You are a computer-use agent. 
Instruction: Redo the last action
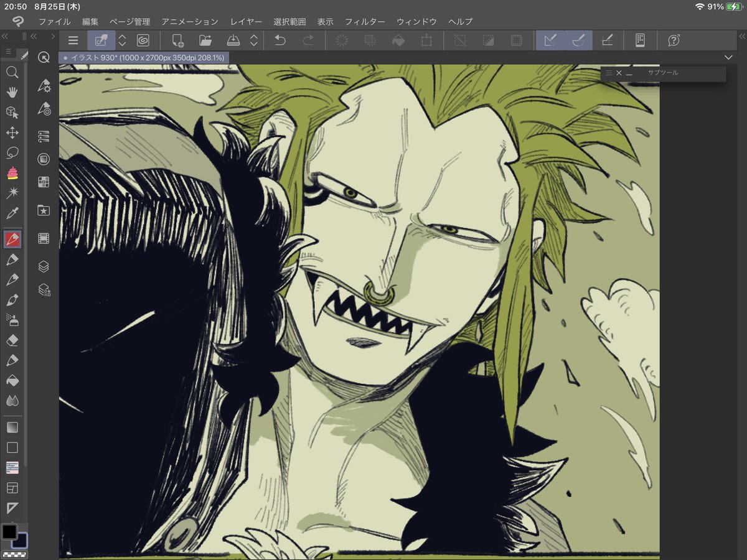click(x=308, y=40)
